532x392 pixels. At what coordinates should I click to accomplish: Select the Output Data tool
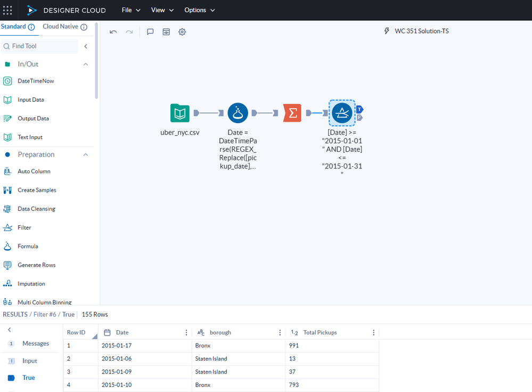[33, 118]
